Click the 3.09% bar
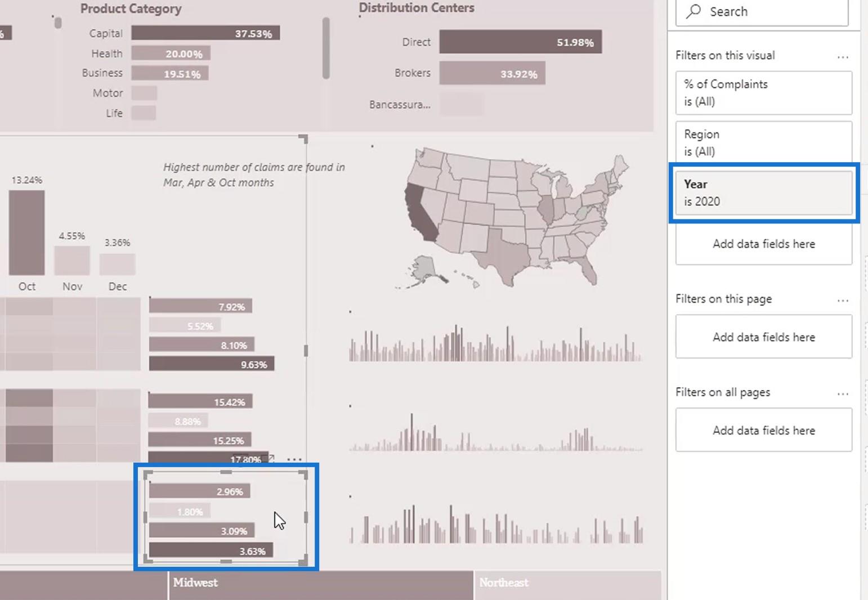 tap(202, 530)
